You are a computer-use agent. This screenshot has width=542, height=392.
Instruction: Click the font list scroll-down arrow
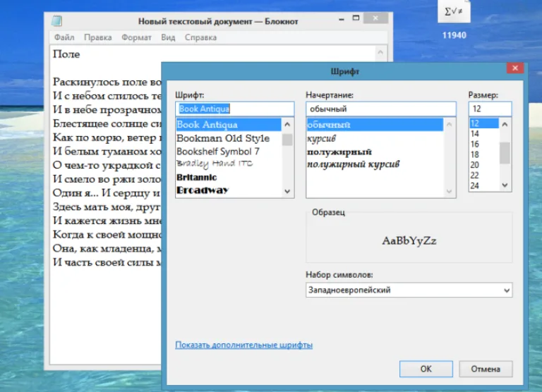pyautogui.click(x=287, y=191)
